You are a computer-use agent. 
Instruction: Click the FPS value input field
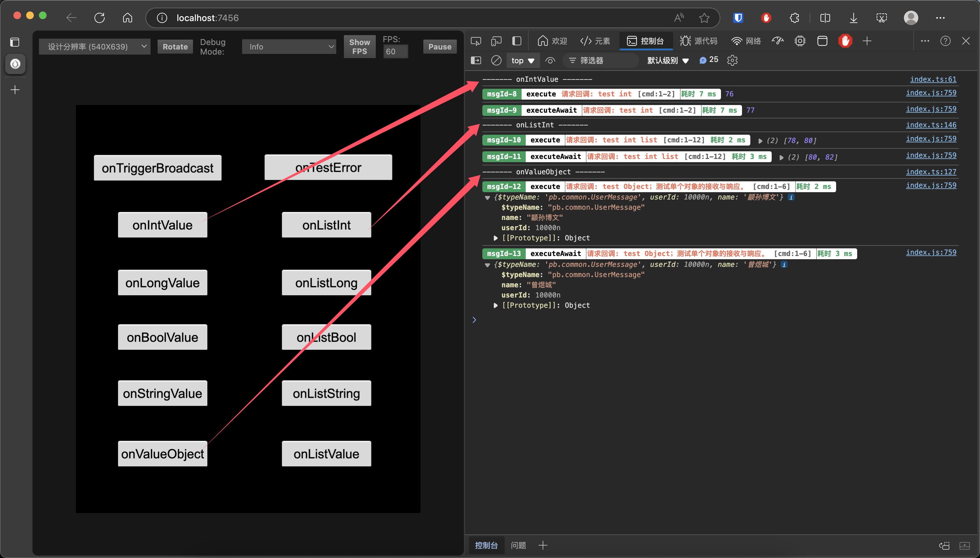395,52
